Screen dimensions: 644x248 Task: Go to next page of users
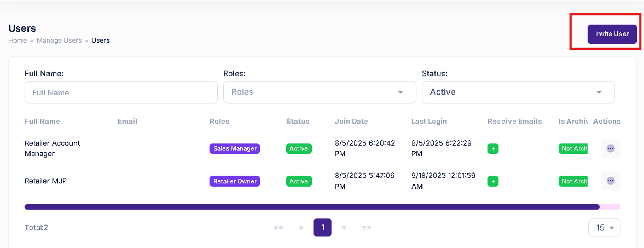[x=344, y=228]
